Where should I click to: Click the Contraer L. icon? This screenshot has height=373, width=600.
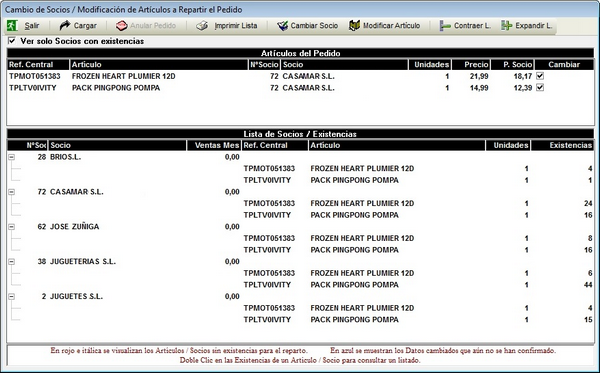[445, 26]
